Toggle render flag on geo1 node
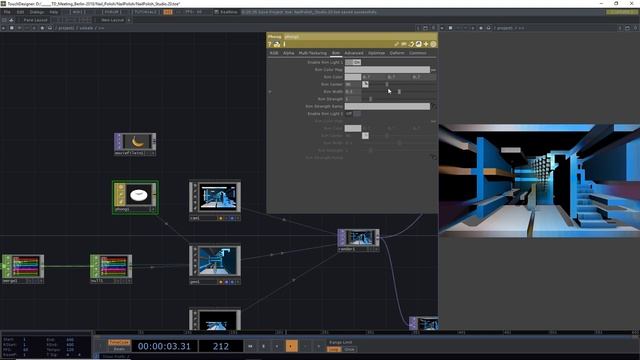The width and height of the screenshot is (640, 360). (227, 282)
